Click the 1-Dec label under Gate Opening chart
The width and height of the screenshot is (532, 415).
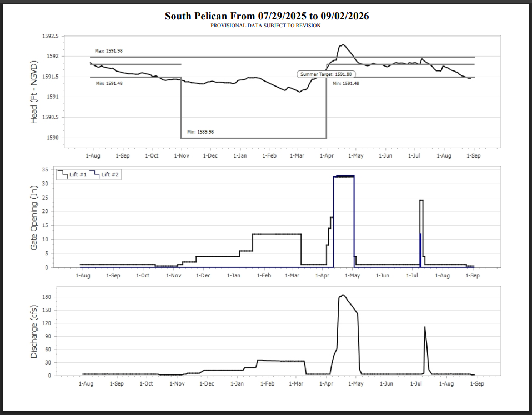click(203, 275)
